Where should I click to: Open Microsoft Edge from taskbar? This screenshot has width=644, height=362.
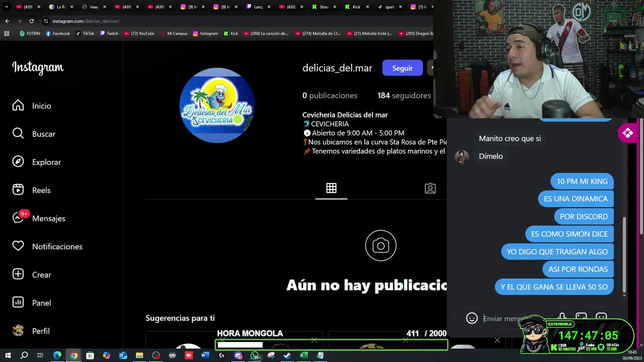[57, 355]
